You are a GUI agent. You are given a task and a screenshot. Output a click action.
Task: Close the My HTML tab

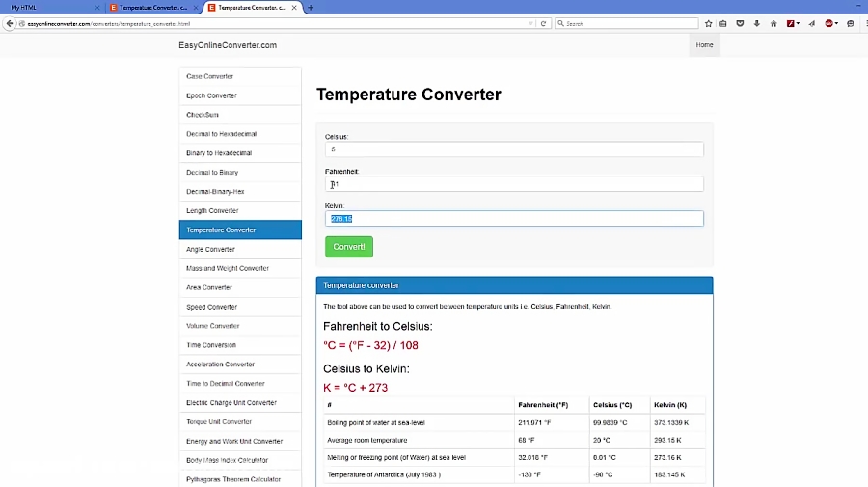pos(97,7)
